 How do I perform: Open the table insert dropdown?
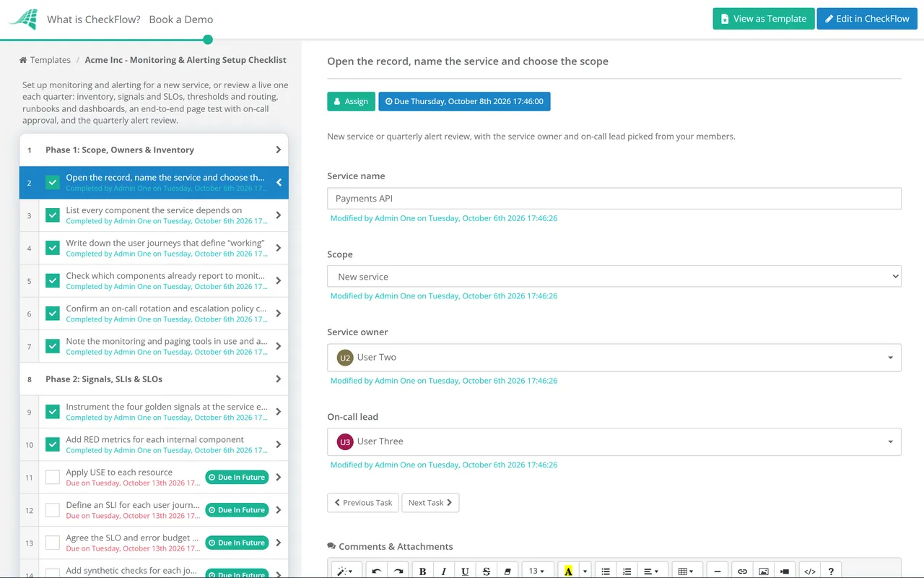click(687, 571)
